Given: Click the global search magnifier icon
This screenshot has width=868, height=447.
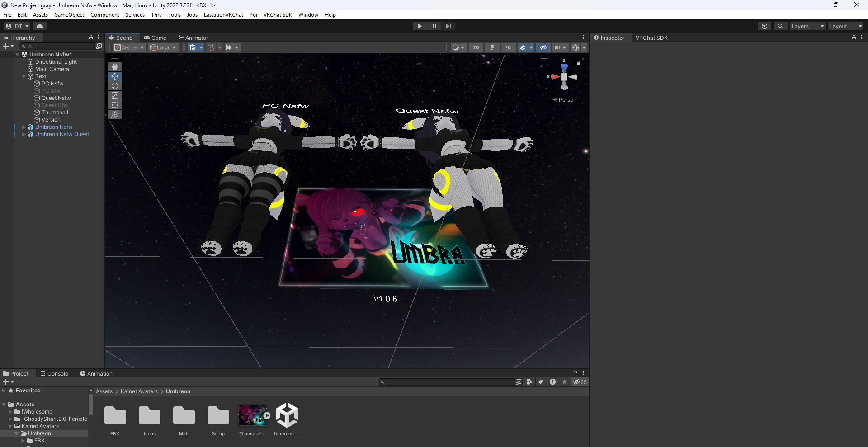Looking at the screenshot, I should click(780, 26).
